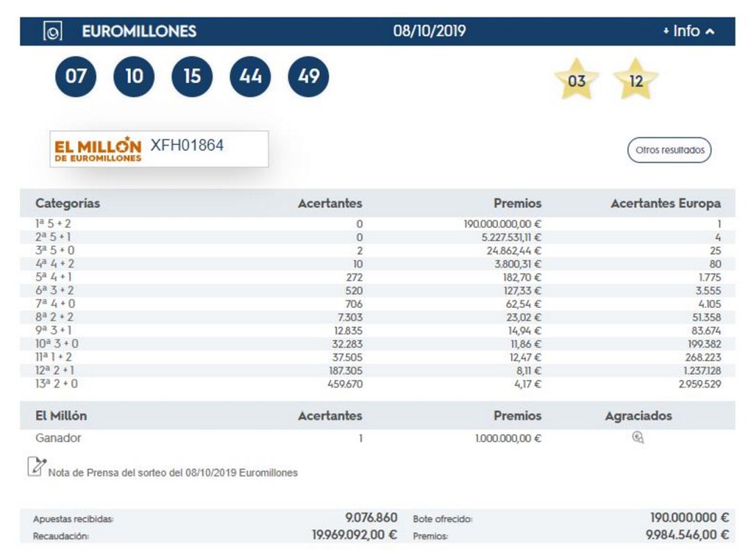The height and width of the screenshot is (560, 751).
Task: Click Bote ofrecido value 190.000.000 €
Action: [x=689, y=518]
